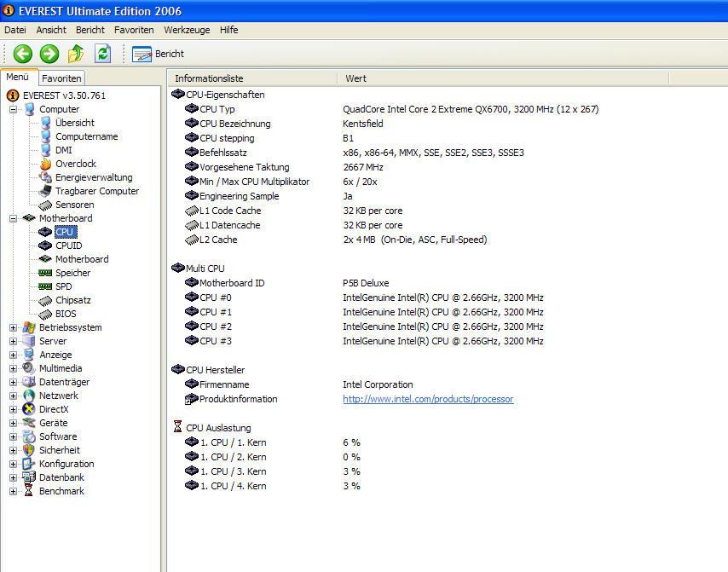Select the Tragbarer Computer laptop icon
Viewport: 728px width, 572px height.
(x=45, y=191)
